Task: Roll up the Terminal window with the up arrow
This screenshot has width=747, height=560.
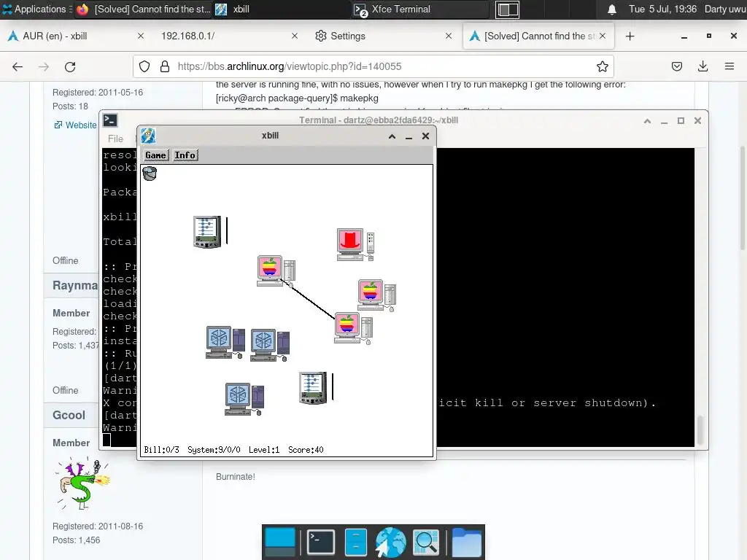Action: coord(648,121)
